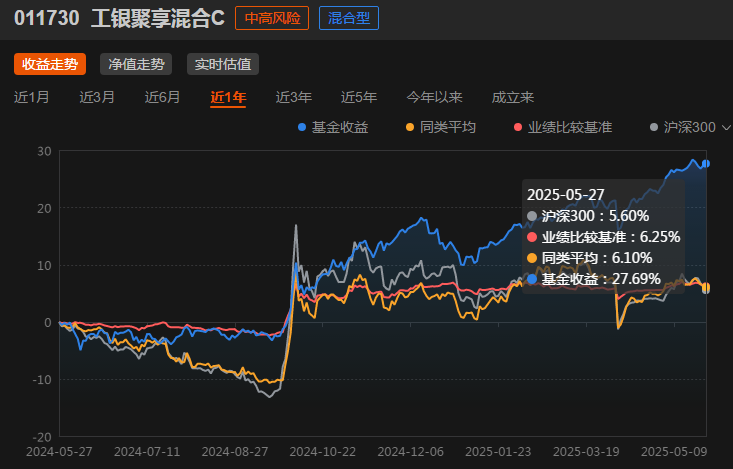Toggle the 沪深300 series legend

[683, 127]
